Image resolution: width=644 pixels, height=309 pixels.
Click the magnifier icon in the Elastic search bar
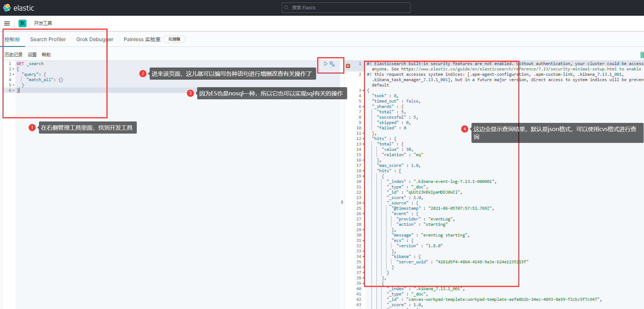[286, 8]
